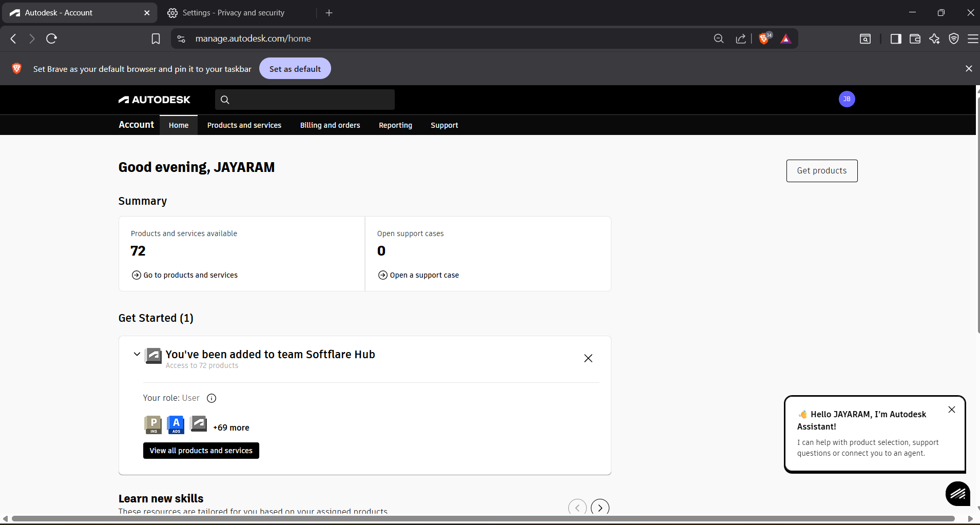Click the address bar URL

pos(253,38)
